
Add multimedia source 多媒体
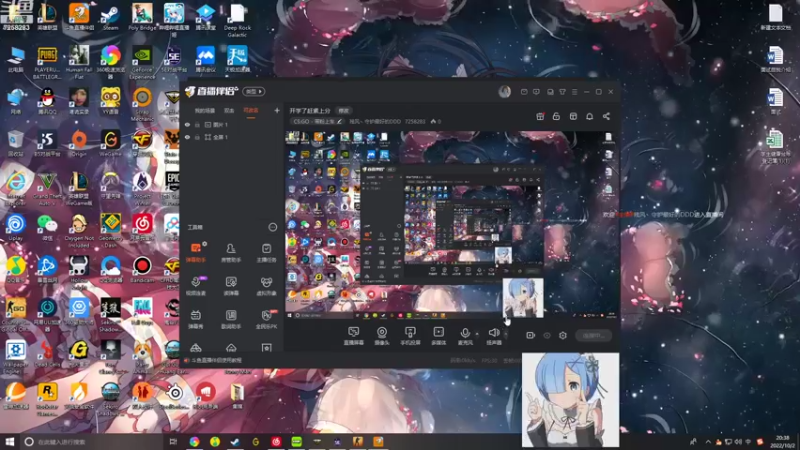click(438, 336)
